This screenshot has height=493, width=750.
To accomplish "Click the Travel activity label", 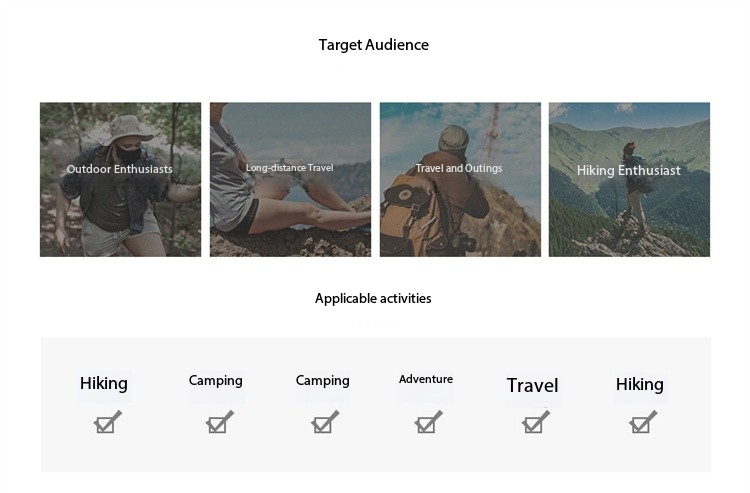I will click(532, 385).
